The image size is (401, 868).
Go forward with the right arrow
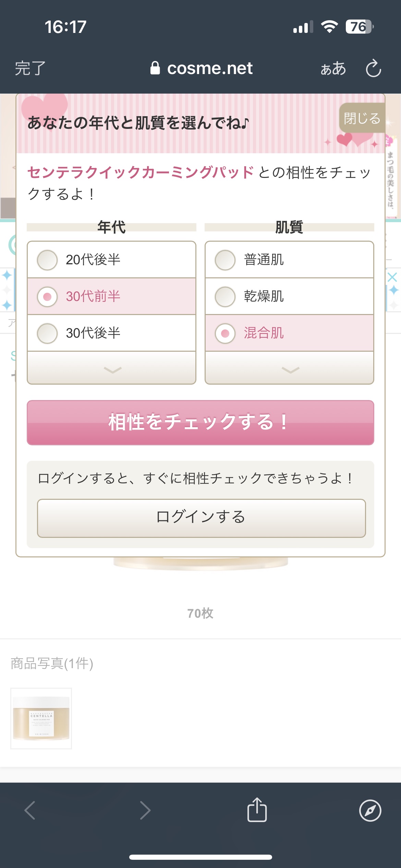[145, 810]
